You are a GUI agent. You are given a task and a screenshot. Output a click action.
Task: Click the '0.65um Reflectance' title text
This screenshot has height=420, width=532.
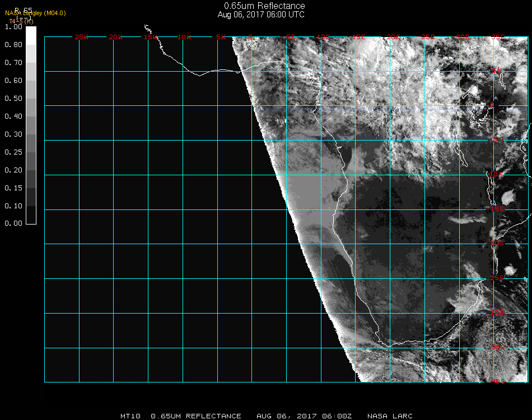264,6
